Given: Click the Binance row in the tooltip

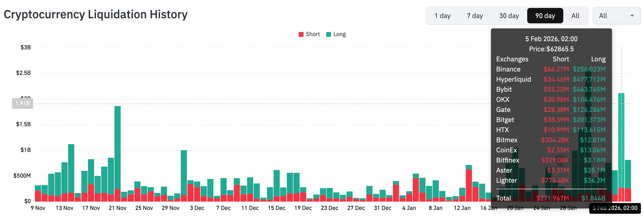Looking at the screenshot, I should pyautogui.click(x=551, y=69).
